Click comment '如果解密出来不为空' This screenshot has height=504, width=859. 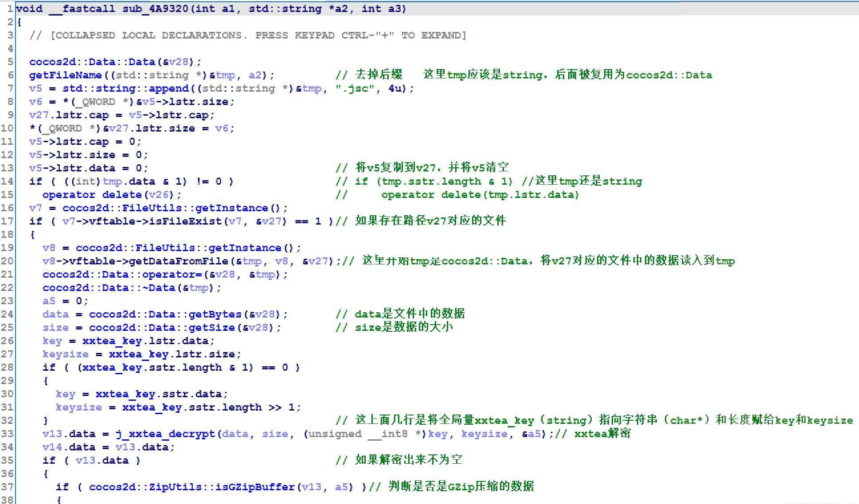(408, 460)
